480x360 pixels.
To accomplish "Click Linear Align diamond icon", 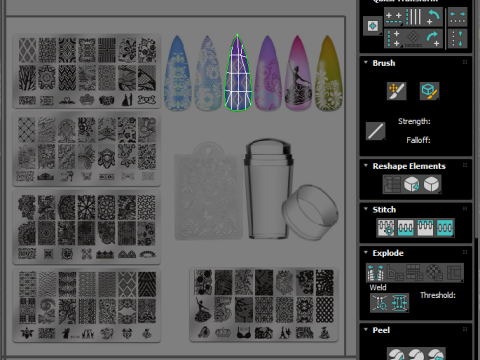I will (x=413, y=38).
